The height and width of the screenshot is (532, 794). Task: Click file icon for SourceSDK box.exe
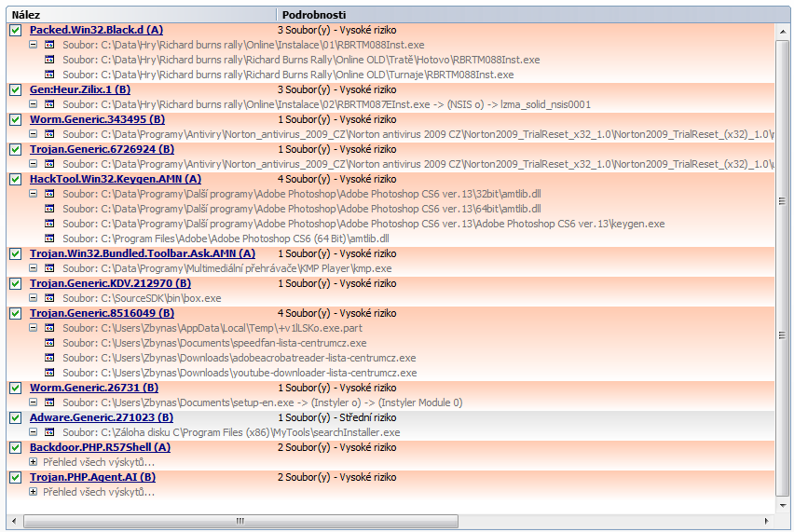click(49, 298)
